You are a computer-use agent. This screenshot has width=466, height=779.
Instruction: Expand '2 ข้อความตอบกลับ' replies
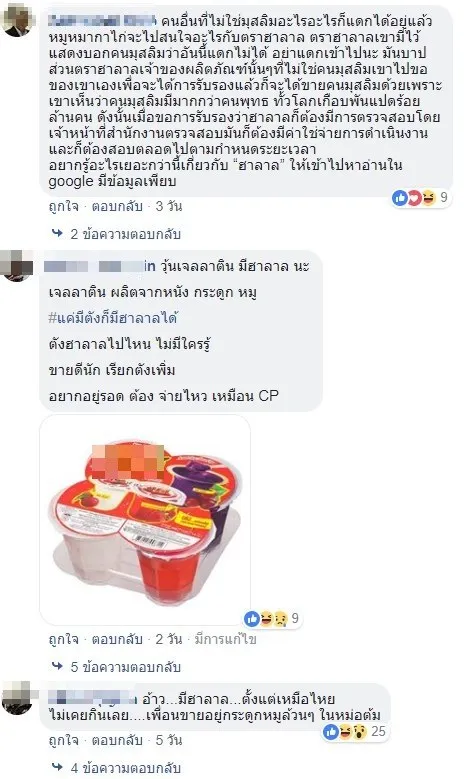tap(125, 234)
